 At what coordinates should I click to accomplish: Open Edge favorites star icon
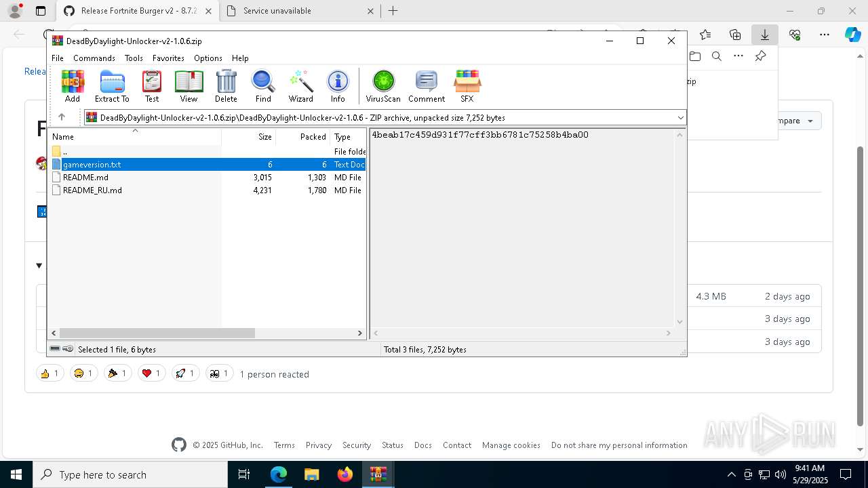pyautogui.click(x=705, y=35)
